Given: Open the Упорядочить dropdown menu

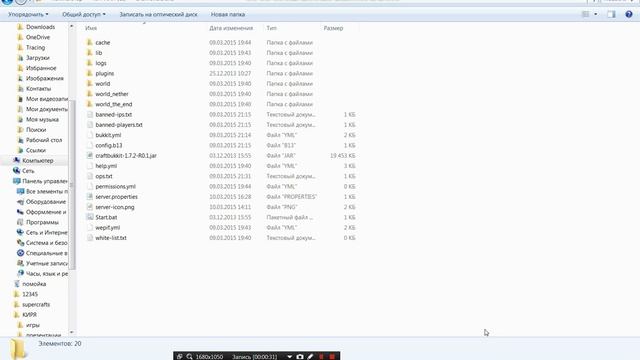Looking at the screenshot, I should 28,14.
